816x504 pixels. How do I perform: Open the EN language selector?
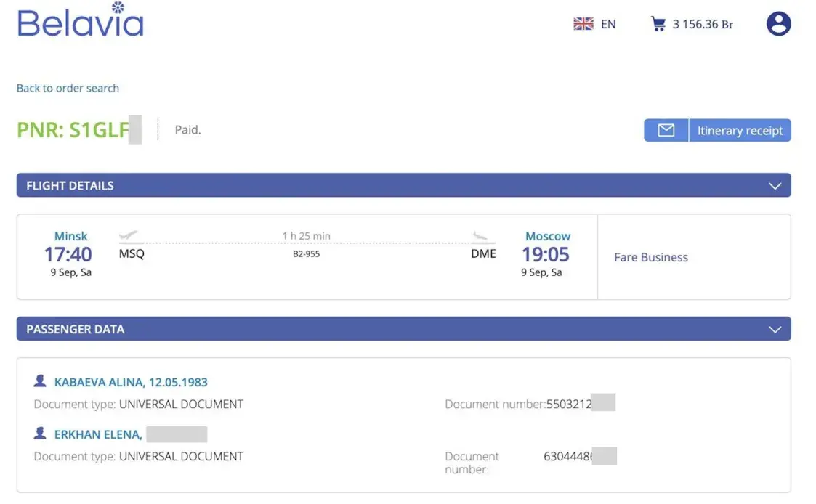[x=608, y=24]
